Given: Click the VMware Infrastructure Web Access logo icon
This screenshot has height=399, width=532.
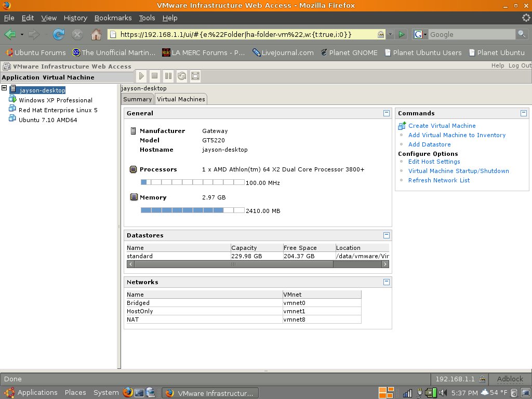Looking at the screenshot, I should pos(6,66).
